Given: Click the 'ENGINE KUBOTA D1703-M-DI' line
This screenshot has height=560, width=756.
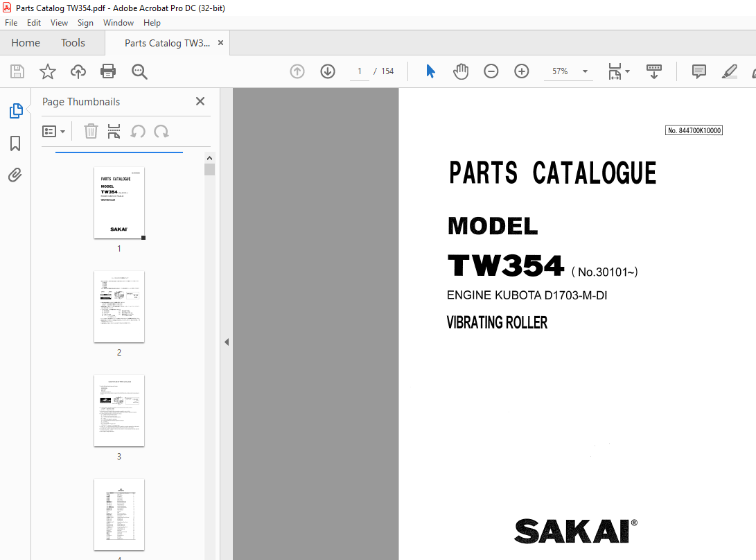Looking at the screenshot, I should 527,295.
